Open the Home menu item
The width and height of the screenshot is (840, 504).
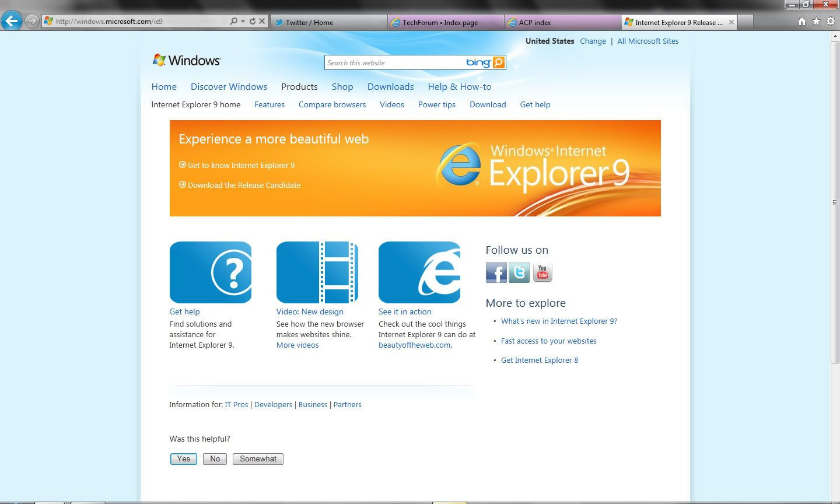tap(164, 86)
